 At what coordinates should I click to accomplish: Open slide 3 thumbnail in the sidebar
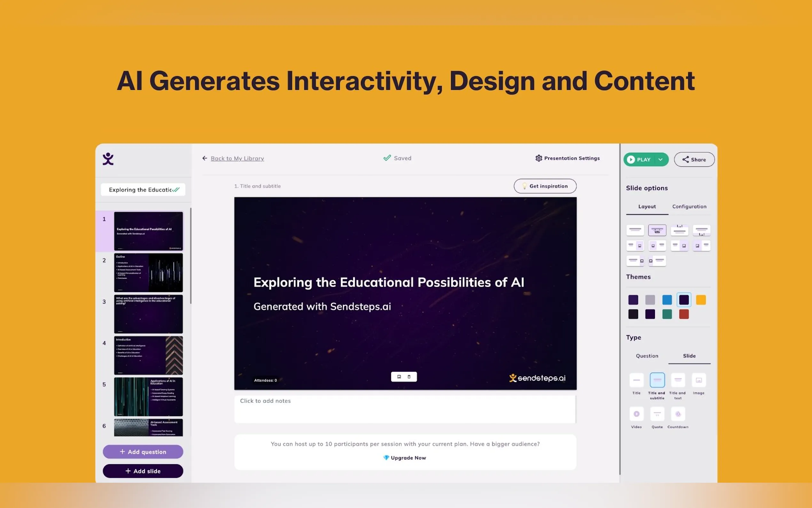point(148,314)
